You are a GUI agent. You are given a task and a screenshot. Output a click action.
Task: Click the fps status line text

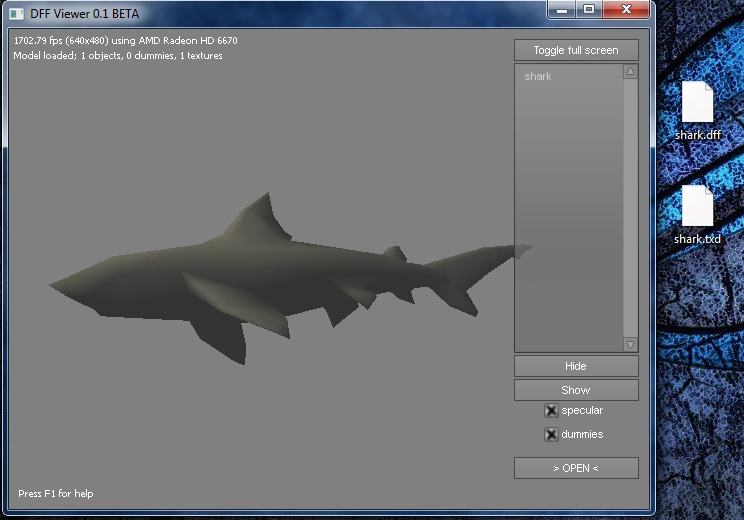[125, 40]
